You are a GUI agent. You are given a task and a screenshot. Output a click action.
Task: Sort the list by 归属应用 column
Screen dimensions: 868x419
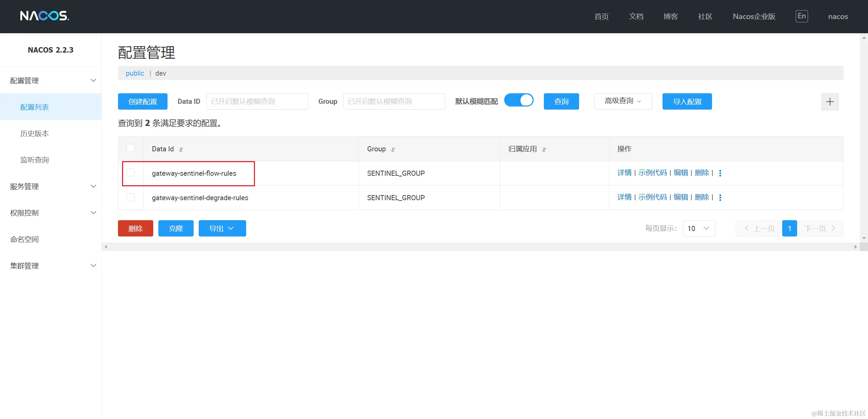click(544, 150)
